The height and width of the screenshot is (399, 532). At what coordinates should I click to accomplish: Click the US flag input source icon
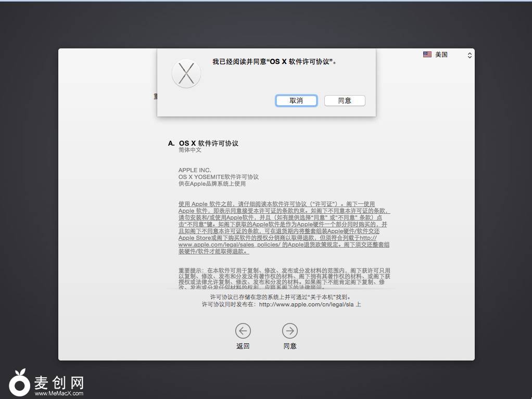point(427,55)
